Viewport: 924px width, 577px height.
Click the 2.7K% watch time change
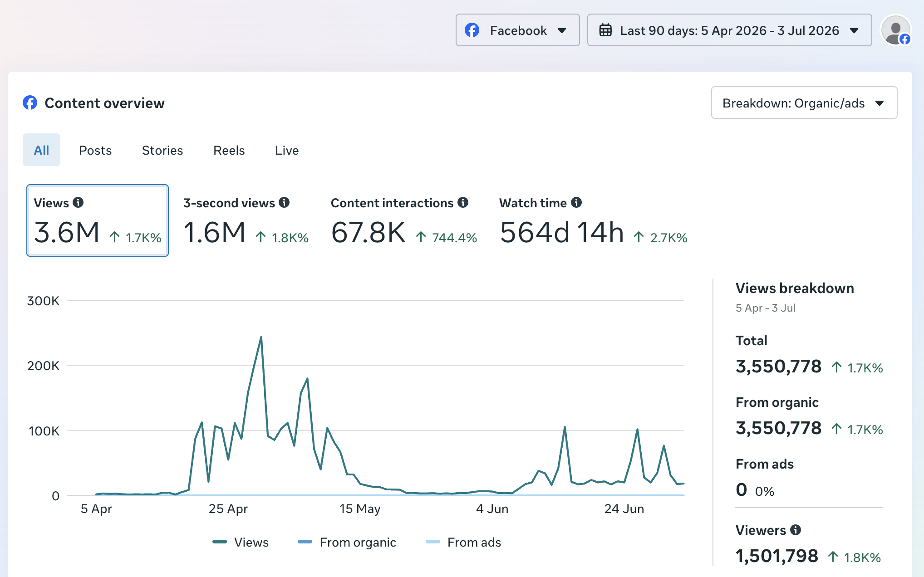[x=661, y=237]
